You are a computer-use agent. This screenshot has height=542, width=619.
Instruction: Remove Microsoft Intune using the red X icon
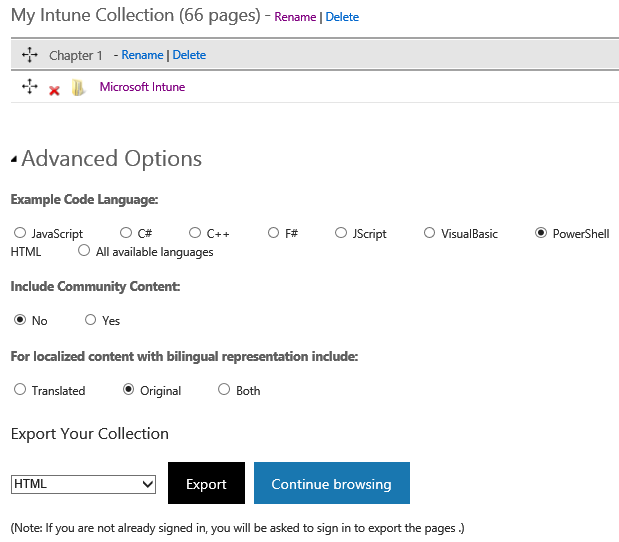click(x=54, y=90)
